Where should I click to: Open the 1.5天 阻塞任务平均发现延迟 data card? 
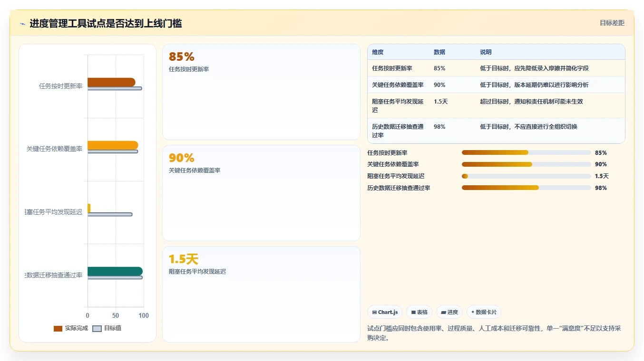[x=261, y=294]
